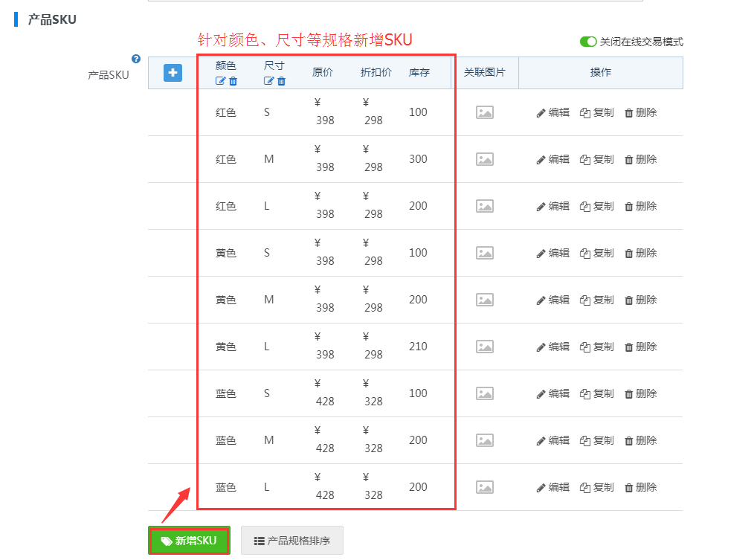Image resolution: width=754 pixels, height=560 pixels.
Task: Click the 关联图片 thumbnail for 蓝色 L row
Action: [x=485, y=487]
